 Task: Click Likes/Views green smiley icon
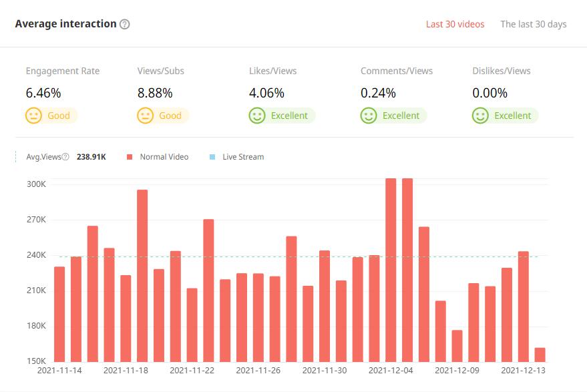pyautogui.click(x=257, y=116)
